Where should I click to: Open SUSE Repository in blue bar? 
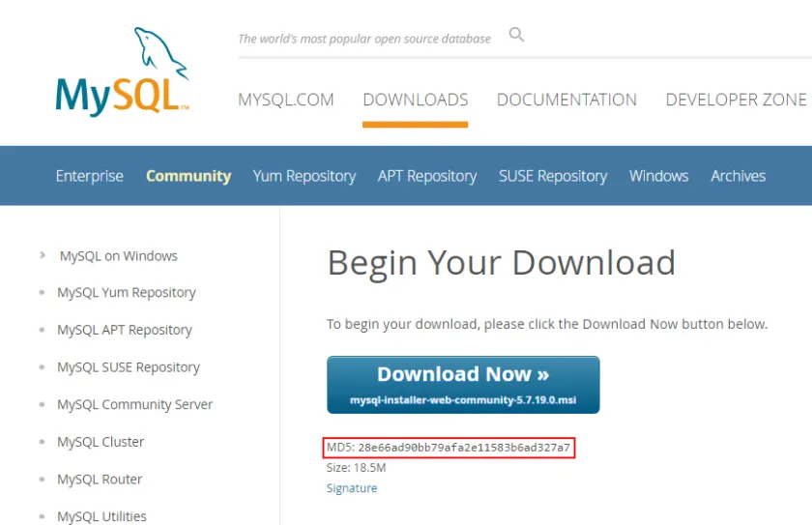click(553, 176)
